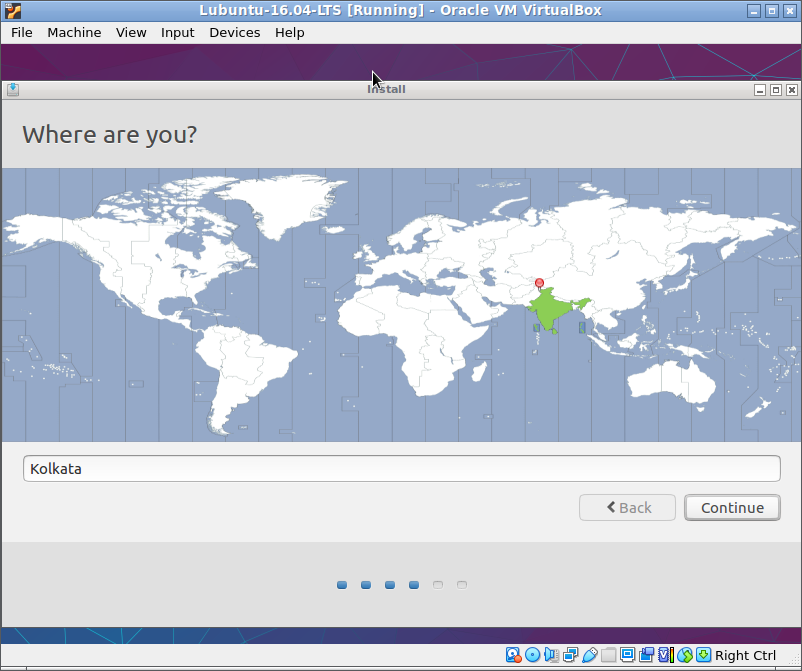Open the Machine menu
Viewport: 802px width, 671px height.
pos(74,33)
